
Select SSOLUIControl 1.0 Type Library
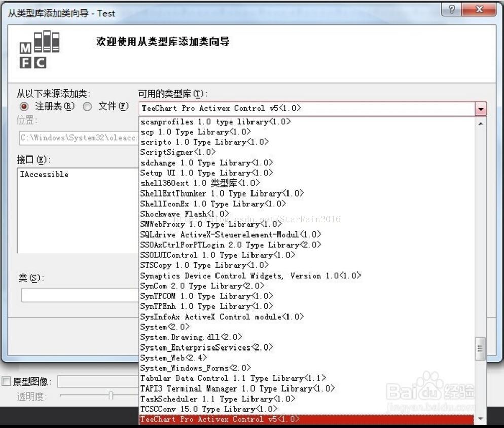click(x=307, y=255)
